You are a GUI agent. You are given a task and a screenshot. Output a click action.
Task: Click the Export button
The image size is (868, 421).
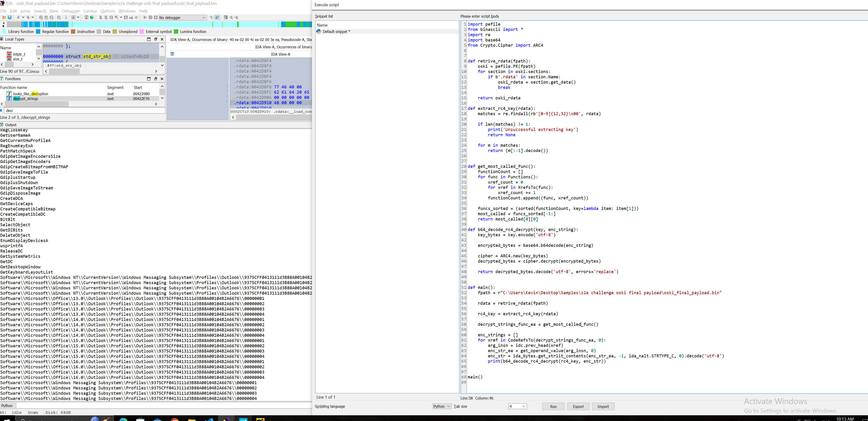pos(578,406)
